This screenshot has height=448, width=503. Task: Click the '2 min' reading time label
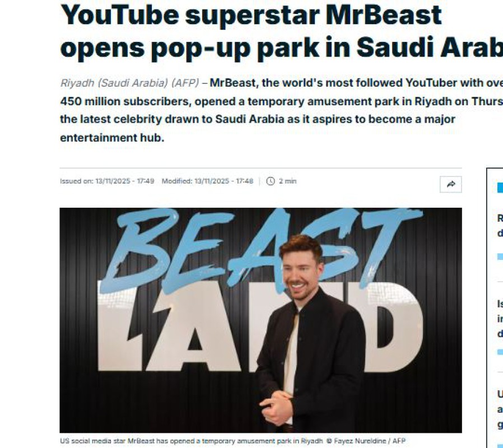click(287, 181)
